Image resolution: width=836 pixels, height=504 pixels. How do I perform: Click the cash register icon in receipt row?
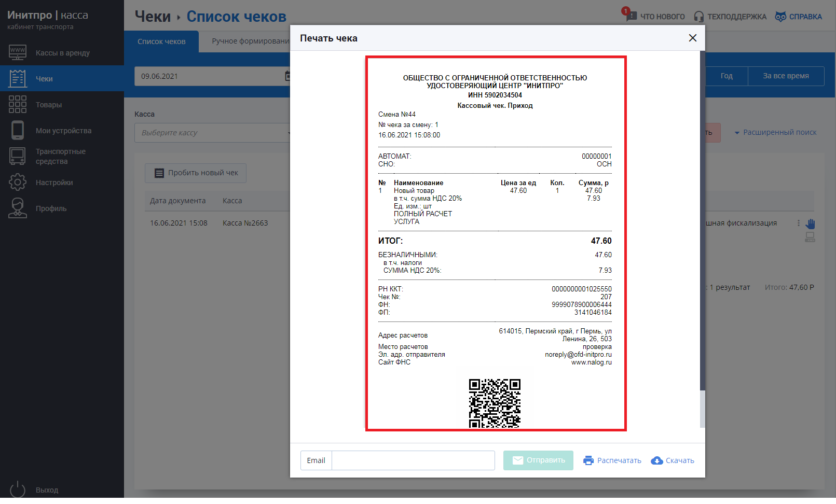pyautogui.click(x=810, y=237)
